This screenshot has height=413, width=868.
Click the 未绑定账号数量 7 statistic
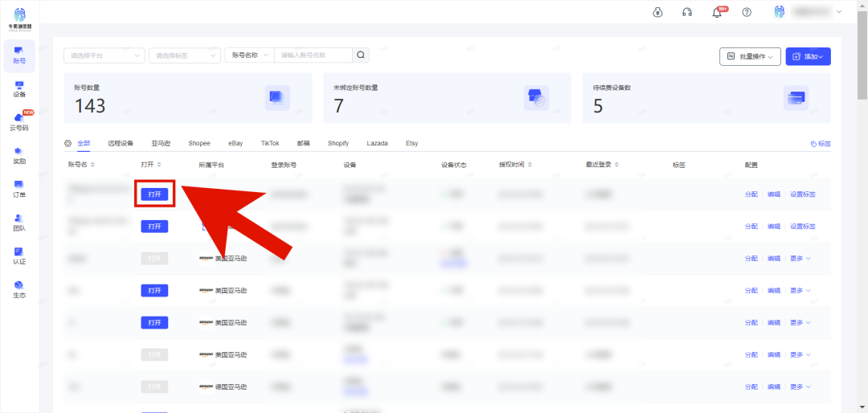pos(338,105)
